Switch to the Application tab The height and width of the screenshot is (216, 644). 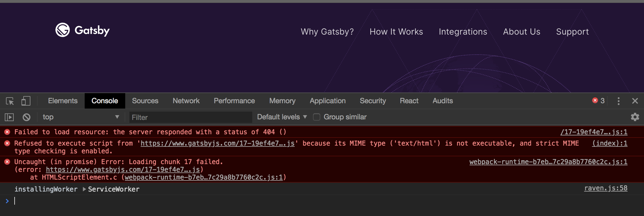pyautogui.click(x=328, y=101)
